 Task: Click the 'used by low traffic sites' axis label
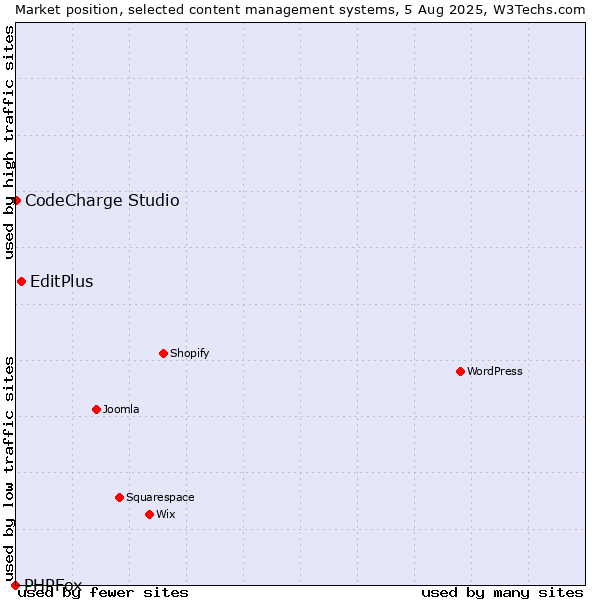tap(9, 470)
